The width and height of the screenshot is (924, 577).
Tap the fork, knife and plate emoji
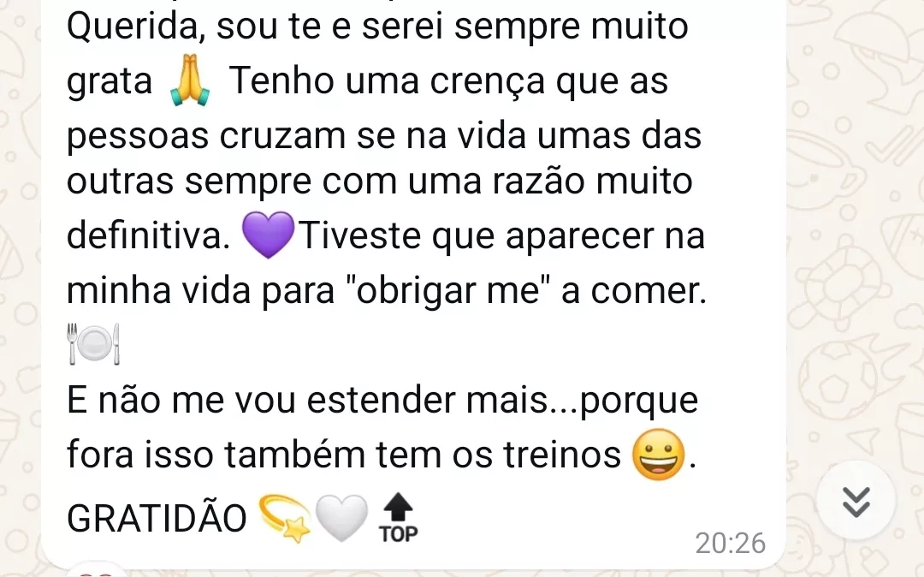tap(94, 343)
